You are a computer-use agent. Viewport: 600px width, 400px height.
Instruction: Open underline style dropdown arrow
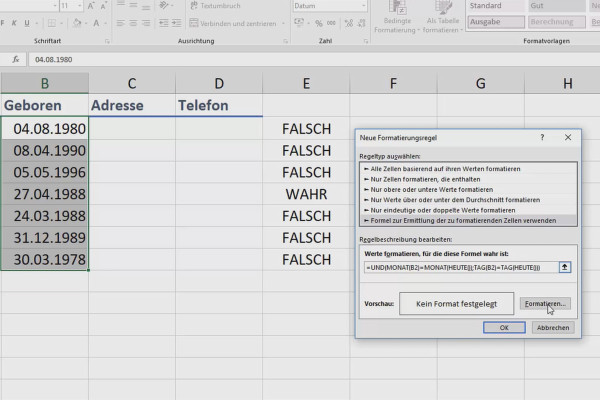[36, 23]
